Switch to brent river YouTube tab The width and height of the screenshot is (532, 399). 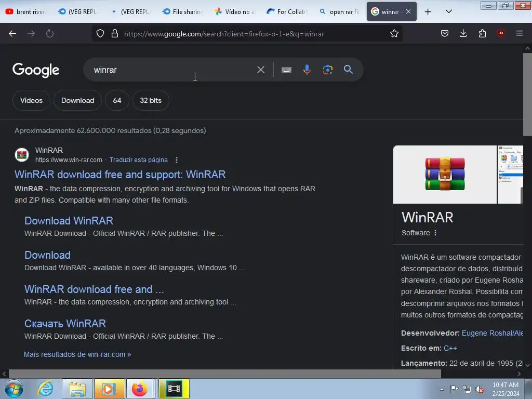pos(25,11)
